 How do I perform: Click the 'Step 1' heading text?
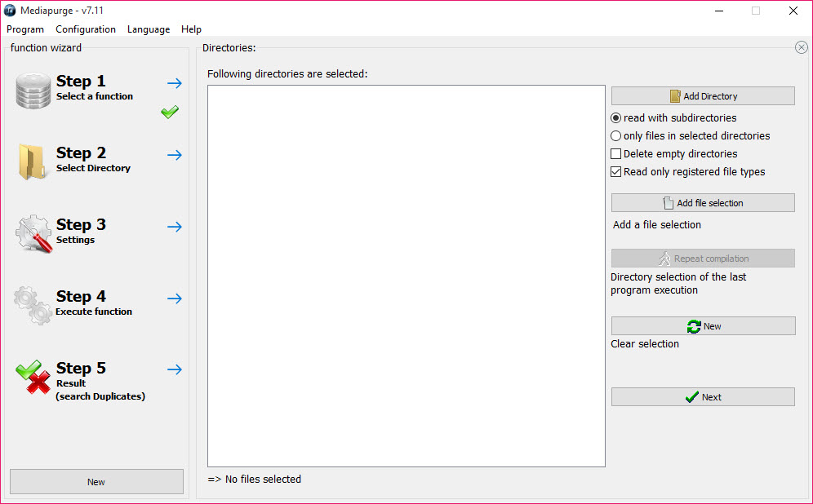pyautogui.click(x=81, y=82)
